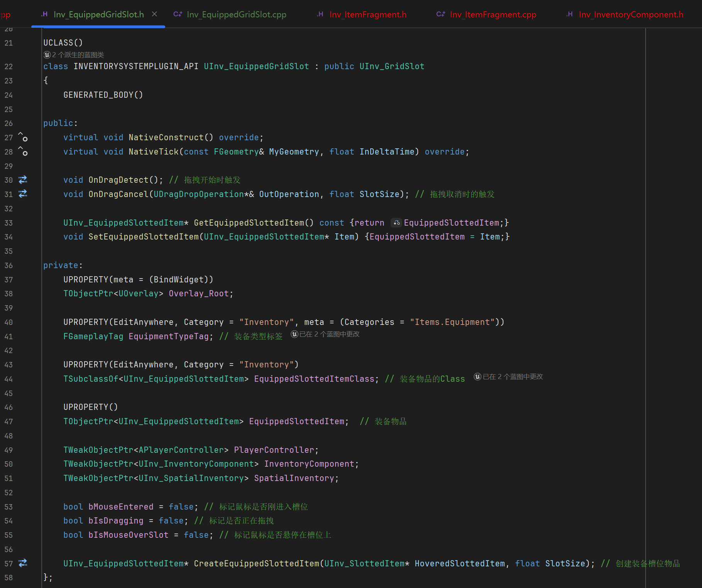This screenshot has width=702, height=588.
Task: Click the INVENTORYSYSTEMPLUGIN_API macro
Action: click(136, 66)
